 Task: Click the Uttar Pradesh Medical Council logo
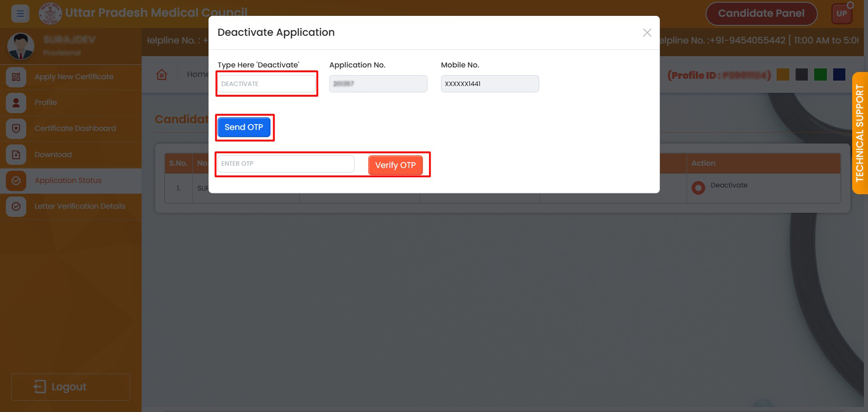[x=50, y=14]
